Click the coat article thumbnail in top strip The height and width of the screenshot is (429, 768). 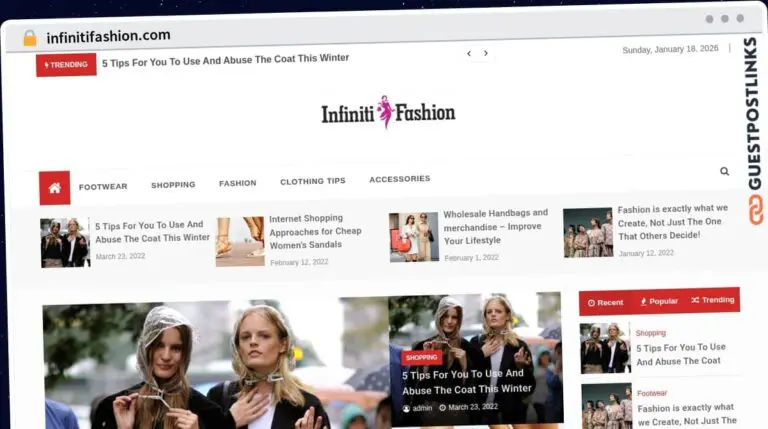pos(65,243)
